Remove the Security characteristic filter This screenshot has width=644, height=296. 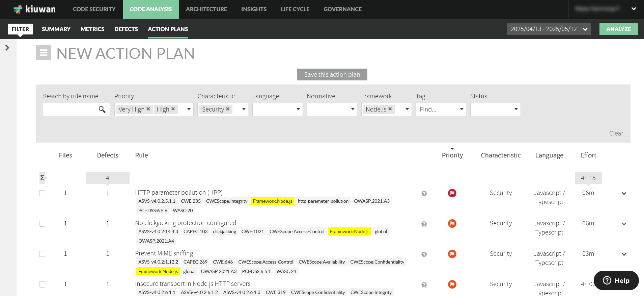[228, 109]
